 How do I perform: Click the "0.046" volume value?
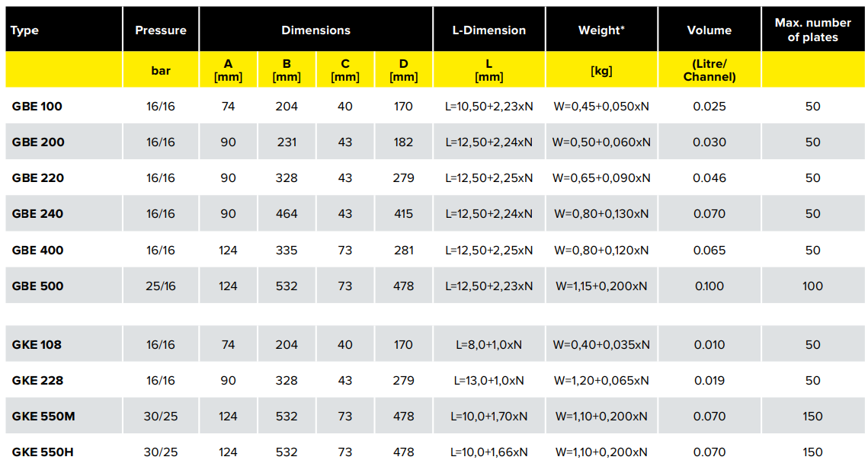709,178
